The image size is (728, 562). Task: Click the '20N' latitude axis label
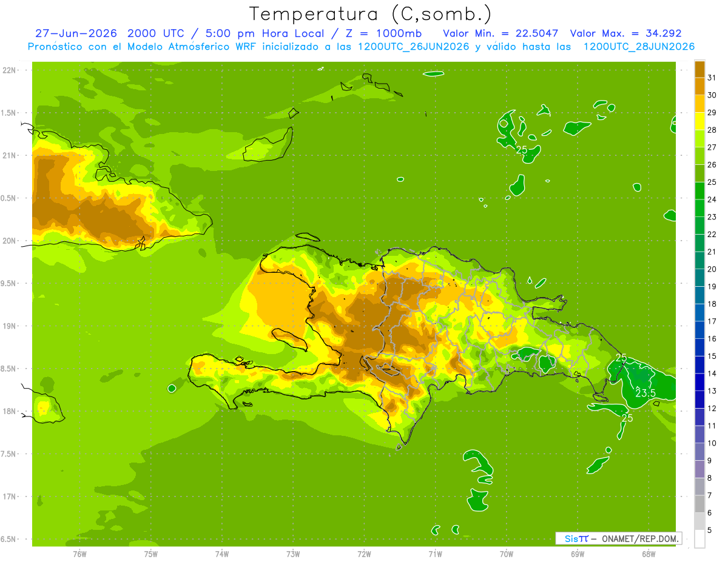tap(10, 241)
